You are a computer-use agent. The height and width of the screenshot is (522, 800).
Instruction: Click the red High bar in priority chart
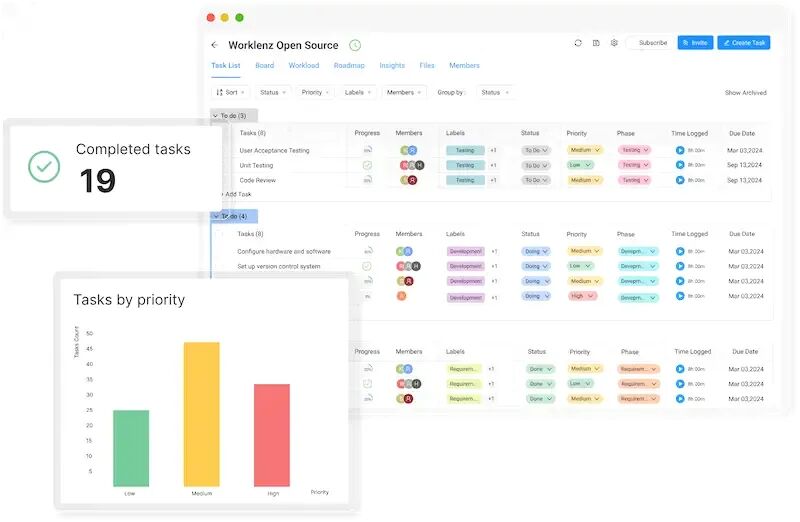pyautogui.click(x=272, y=435)
